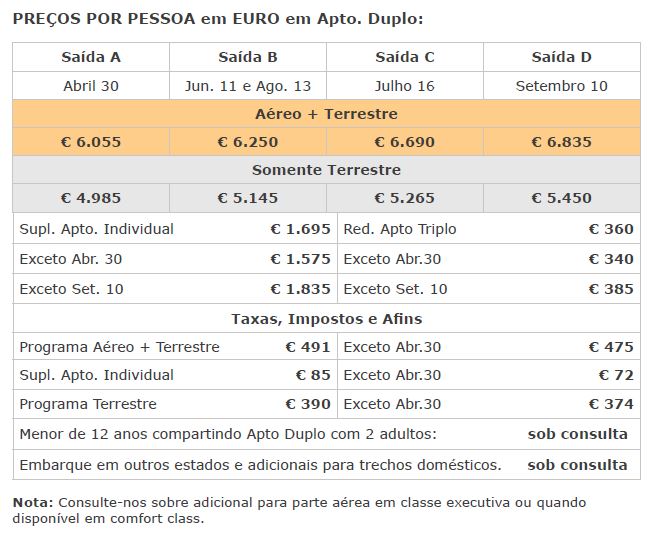Select the Jun. 11 e Ago. 13 cell
This screenshot has width=658, height=537.
click(x=248, y=86)
